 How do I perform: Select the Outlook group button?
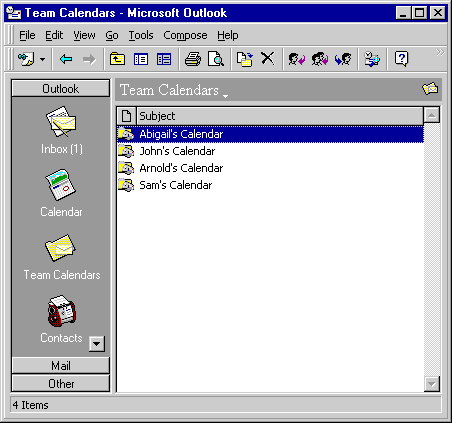pos(61,89)
